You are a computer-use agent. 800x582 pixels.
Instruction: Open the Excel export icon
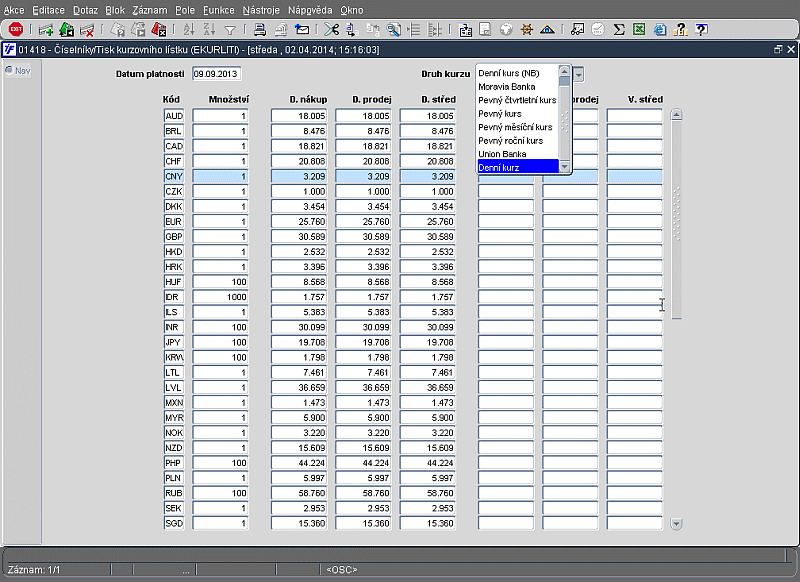click(639, 30)
